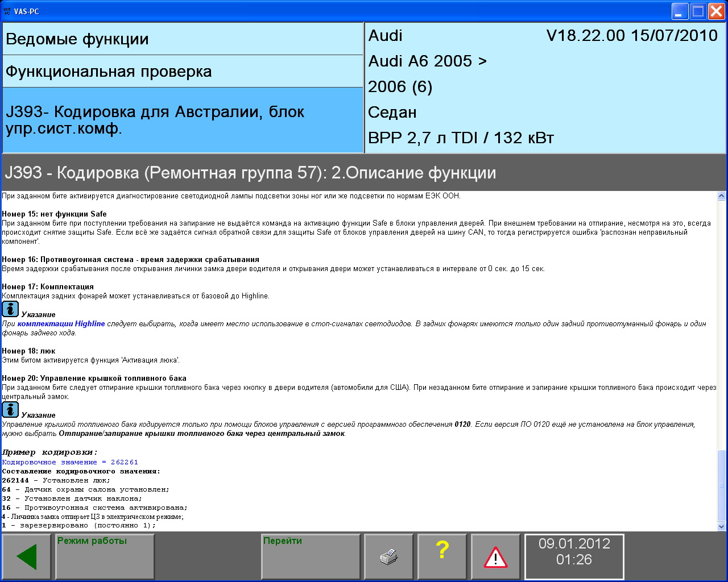Click the VAS-PC title bar icon
The width and height of the screenshot is (728, 582).
[x=7, y=11]
